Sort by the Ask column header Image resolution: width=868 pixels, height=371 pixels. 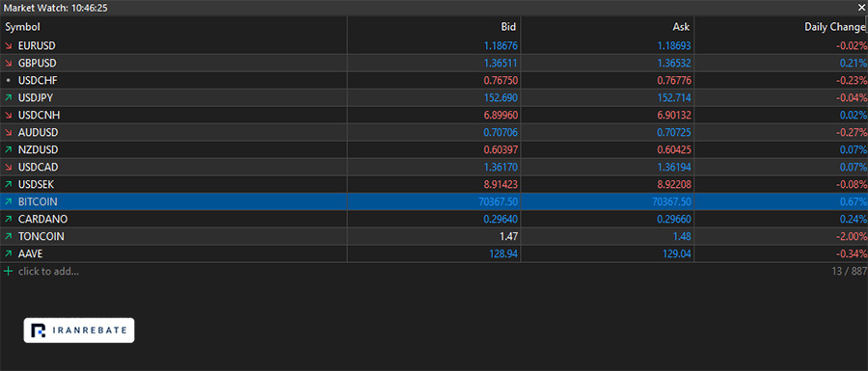[608, 27]
